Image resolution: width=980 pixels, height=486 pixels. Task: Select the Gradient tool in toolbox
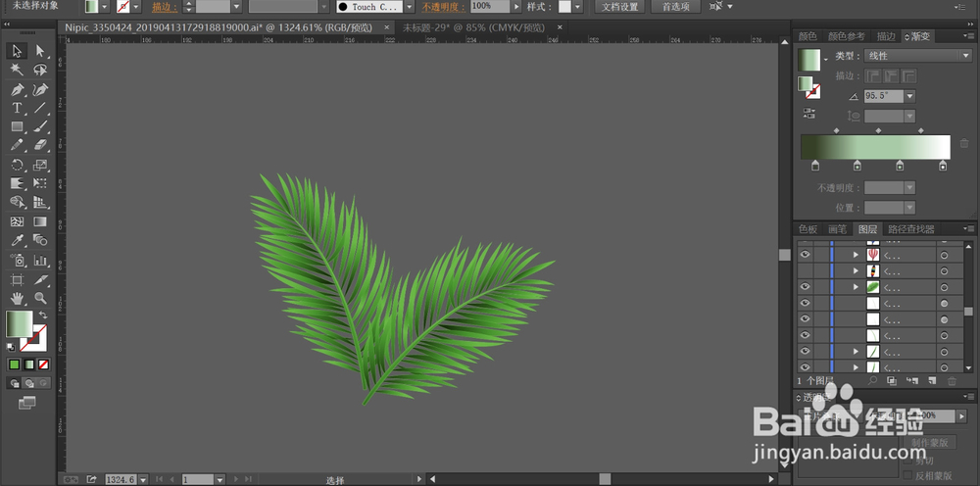pos(40,221)
